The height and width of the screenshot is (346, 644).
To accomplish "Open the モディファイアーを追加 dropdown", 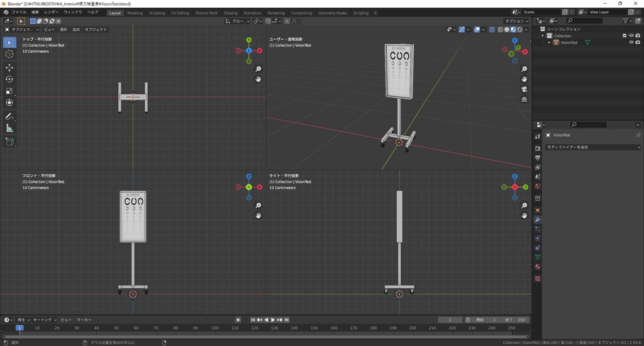I will click(x=592, y=147).
